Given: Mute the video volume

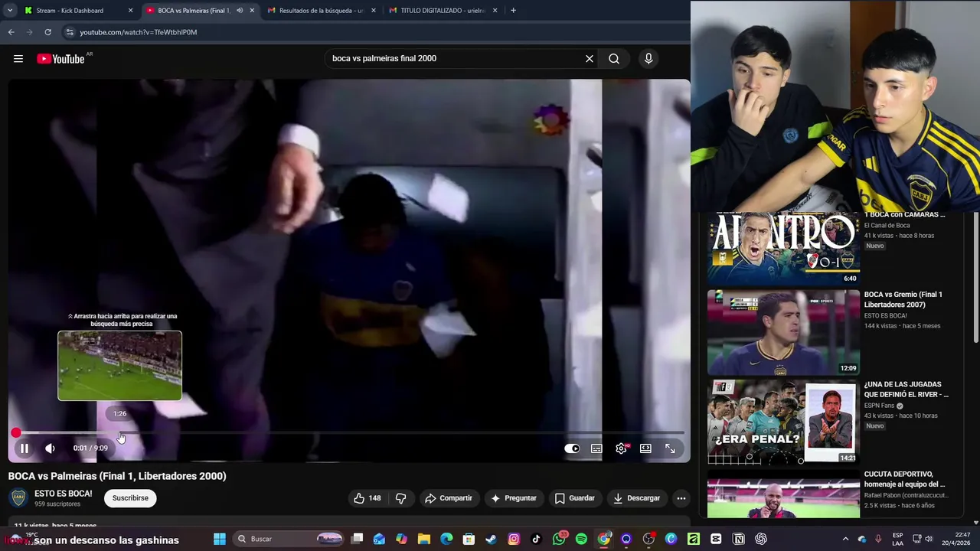Looking at the screenshot, I should [50, 448].
